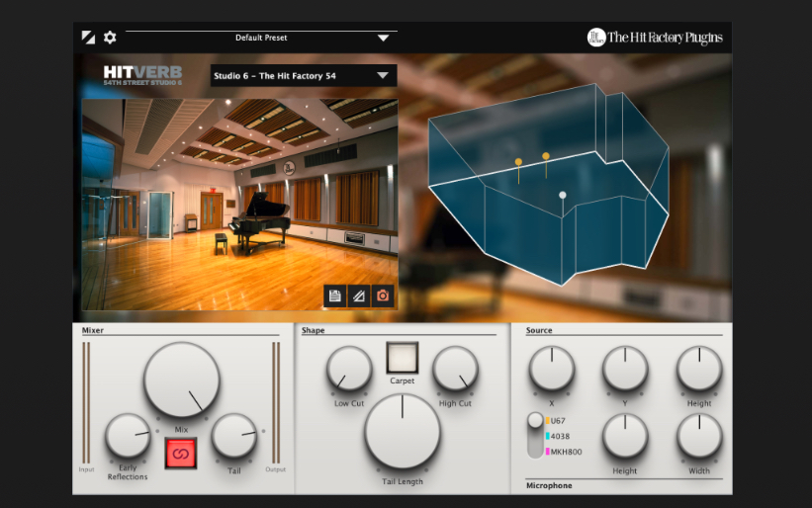
Task: Toggle the Carpet button
Action: coord(402,358)
